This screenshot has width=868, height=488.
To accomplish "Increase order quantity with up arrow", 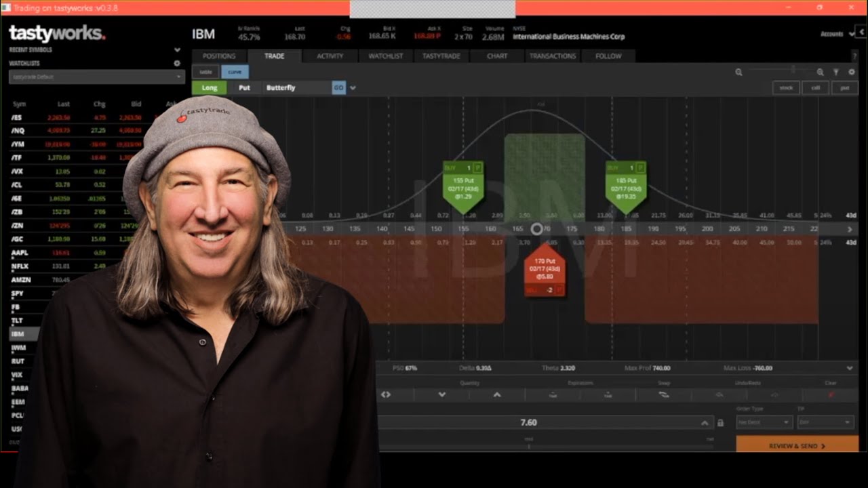I will 497,394.
